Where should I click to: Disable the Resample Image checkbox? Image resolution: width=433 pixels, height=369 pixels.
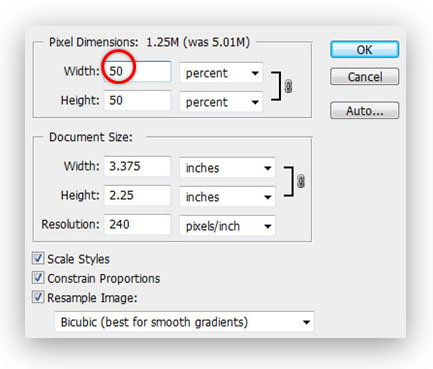pyautogui.click(x=38, y=297)
